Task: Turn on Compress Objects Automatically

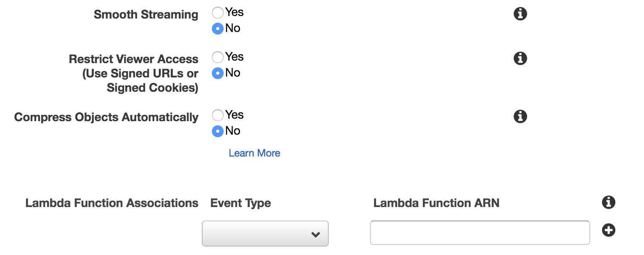Action: click(217, 115)
